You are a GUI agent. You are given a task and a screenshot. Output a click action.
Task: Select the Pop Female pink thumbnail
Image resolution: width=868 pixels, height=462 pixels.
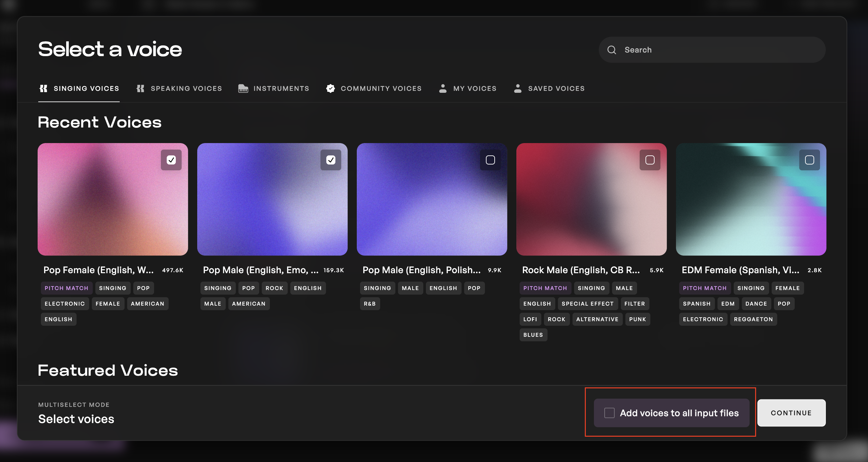coord(113,199)
